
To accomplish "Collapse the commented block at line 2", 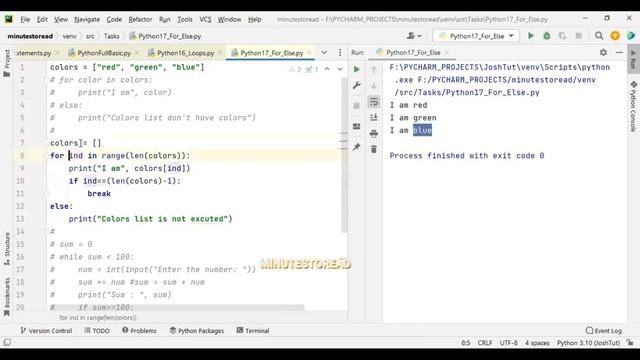I will 46,80.
